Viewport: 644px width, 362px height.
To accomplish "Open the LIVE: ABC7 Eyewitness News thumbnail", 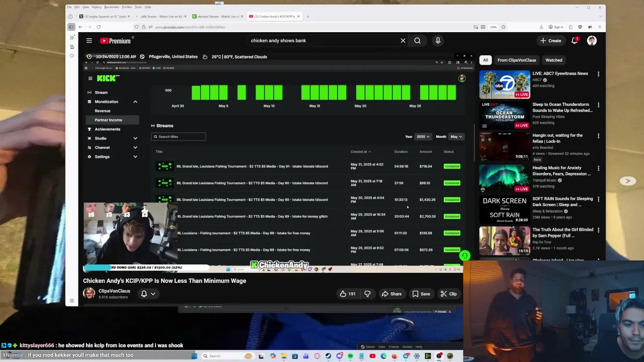I will tap(505, 84).
